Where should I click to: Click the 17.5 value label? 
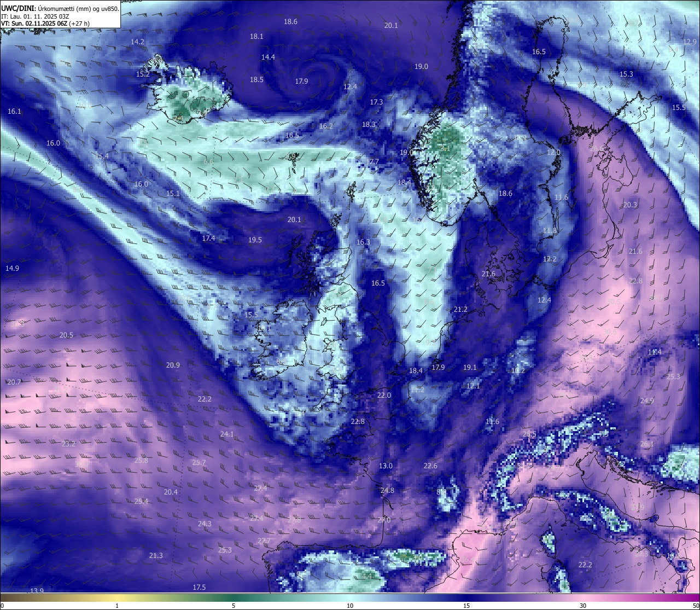point(199,587)
